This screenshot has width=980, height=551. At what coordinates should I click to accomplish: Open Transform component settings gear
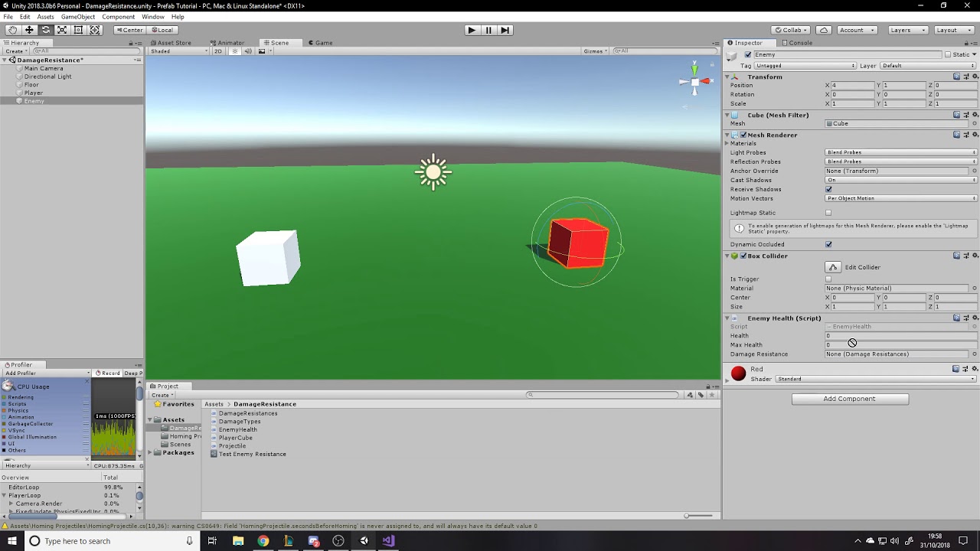tap(975, 77)
